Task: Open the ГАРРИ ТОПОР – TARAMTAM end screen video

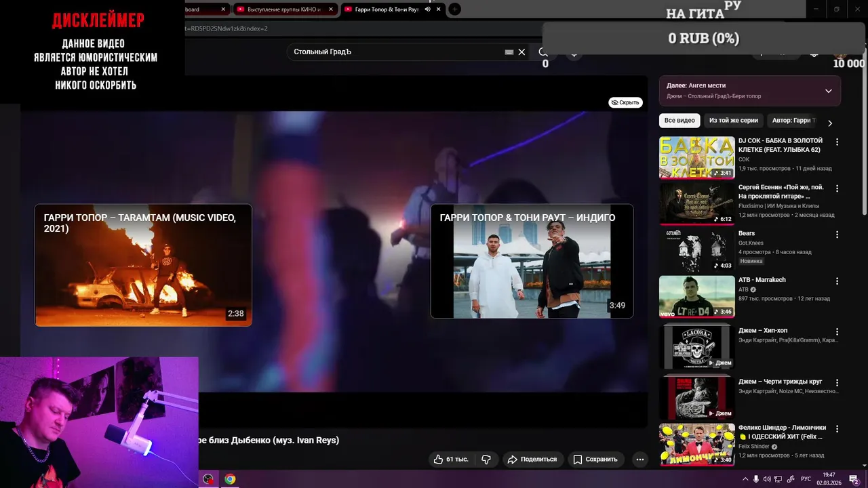Action: 143,265
